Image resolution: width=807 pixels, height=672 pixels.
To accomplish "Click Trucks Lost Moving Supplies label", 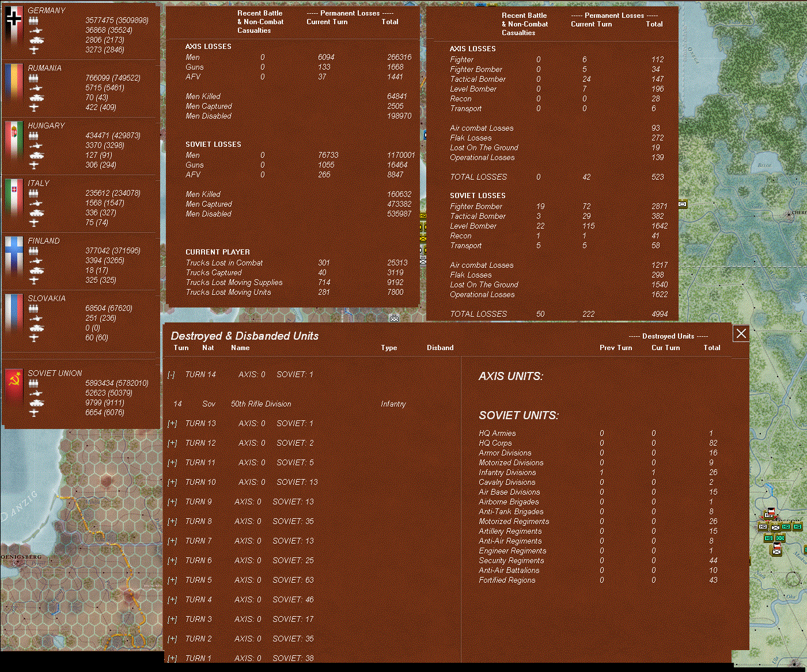I will pyautogui.click(x=234, y=283).
